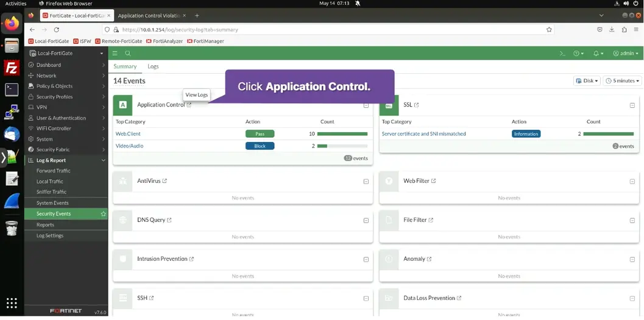Click the Video/Audio count bar

(342, 146)
